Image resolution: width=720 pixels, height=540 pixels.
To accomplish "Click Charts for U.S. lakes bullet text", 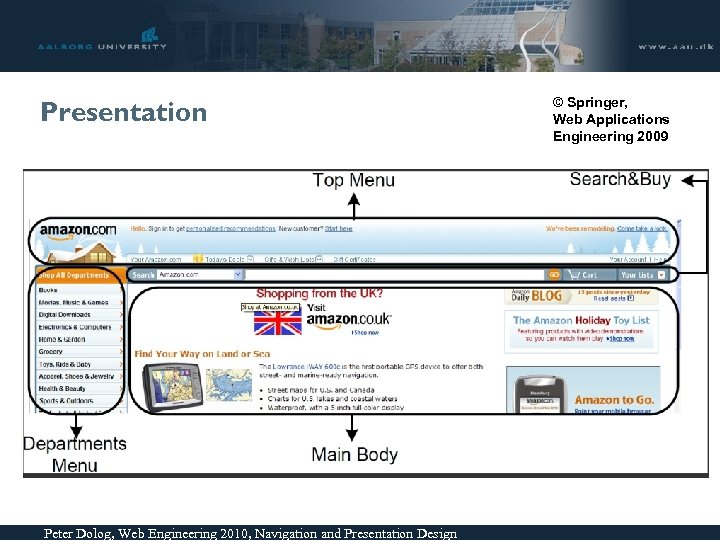I will [332, 399].
